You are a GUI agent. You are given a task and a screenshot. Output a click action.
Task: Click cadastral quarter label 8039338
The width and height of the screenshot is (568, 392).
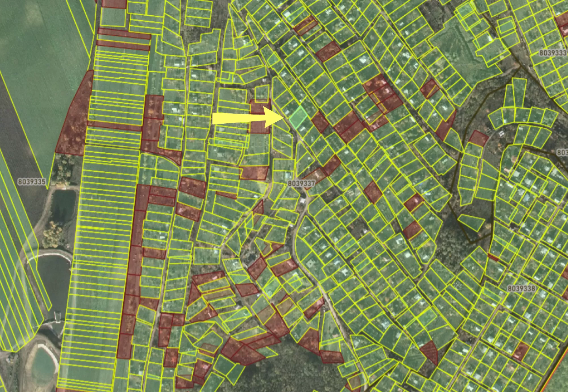tap(521, 289)
